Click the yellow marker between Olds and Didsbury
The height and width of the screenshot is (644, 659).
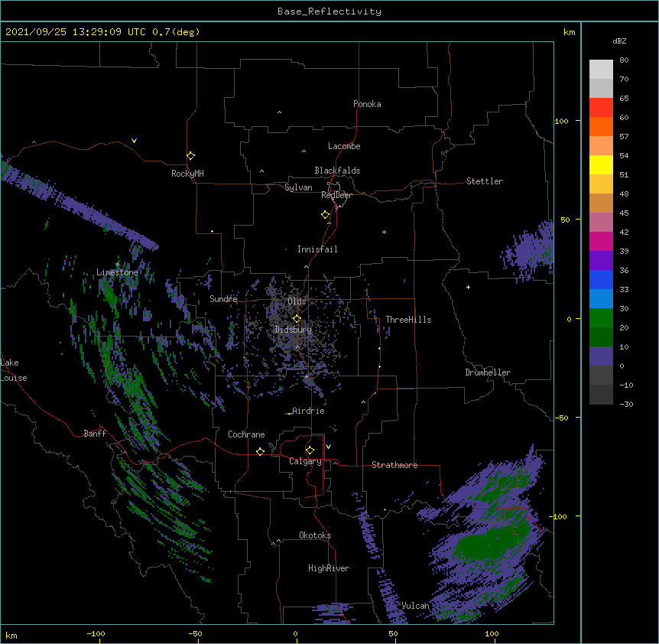(297, 319)
